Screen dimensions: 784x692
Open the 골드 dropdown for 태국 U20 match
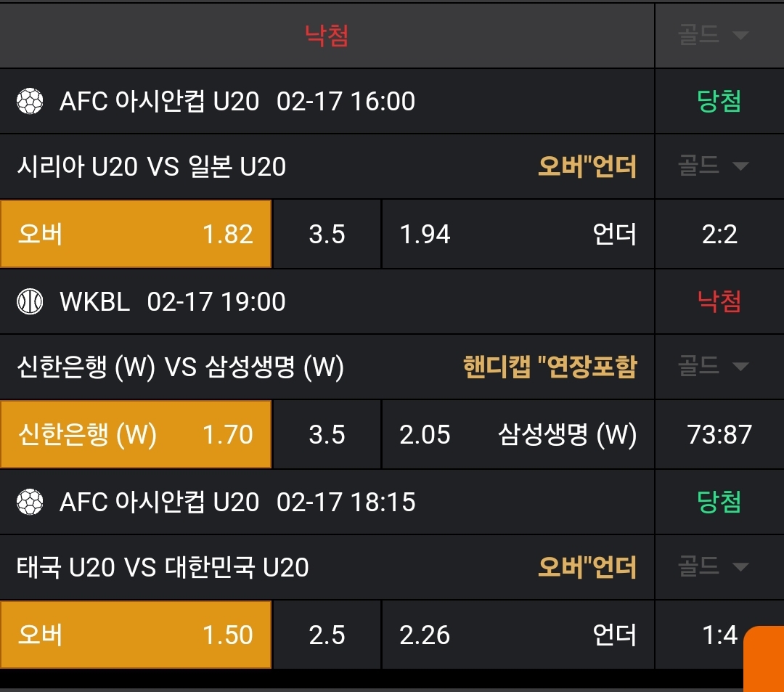click(713, 566)
